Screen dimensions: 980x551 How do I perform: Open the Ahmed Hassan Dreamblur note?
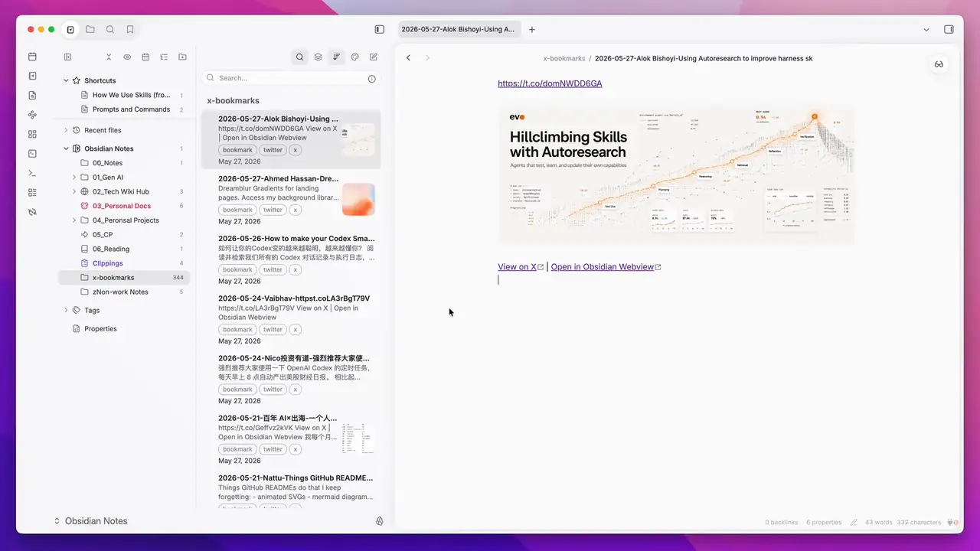pos(291,200)
